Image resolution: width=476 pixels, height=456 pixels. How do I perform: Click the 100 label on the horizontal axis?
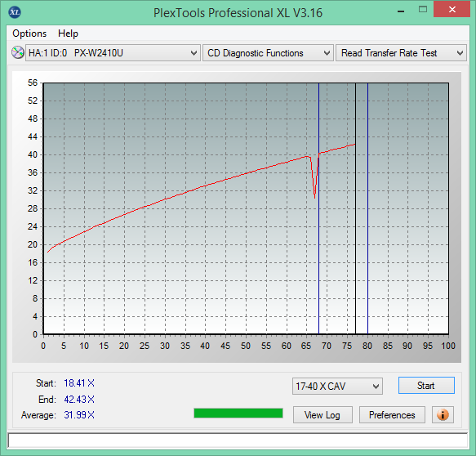click(448, 346)
